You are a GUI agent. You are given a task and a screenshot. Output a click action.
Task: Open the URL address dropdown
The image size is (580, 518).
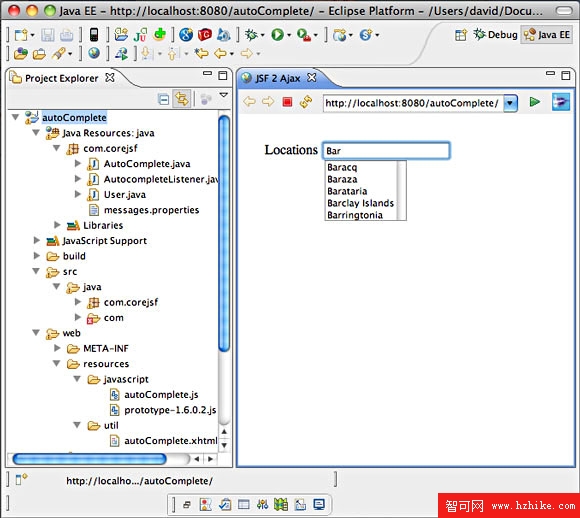[x=510, y=103]
